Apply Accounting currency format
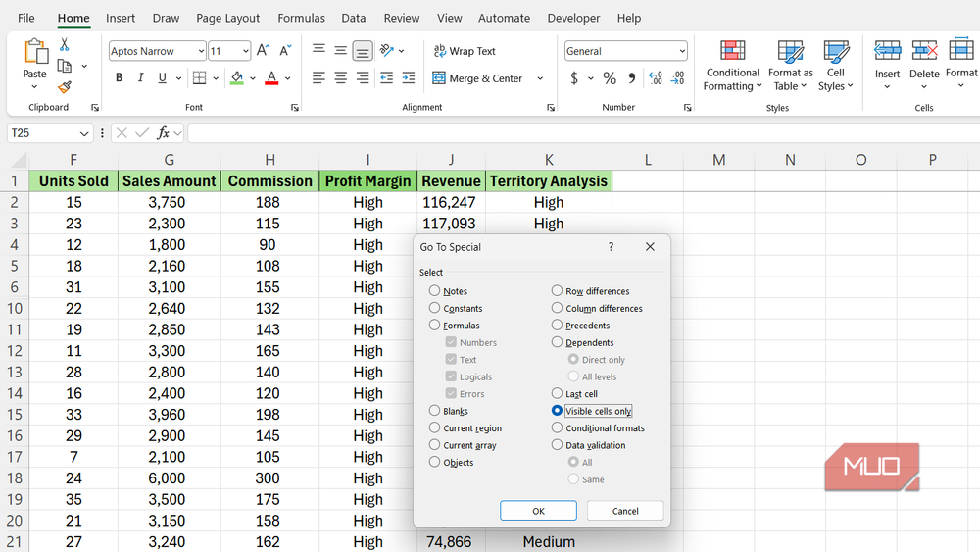This screenshot has width=980, height=552. point(574,78)
